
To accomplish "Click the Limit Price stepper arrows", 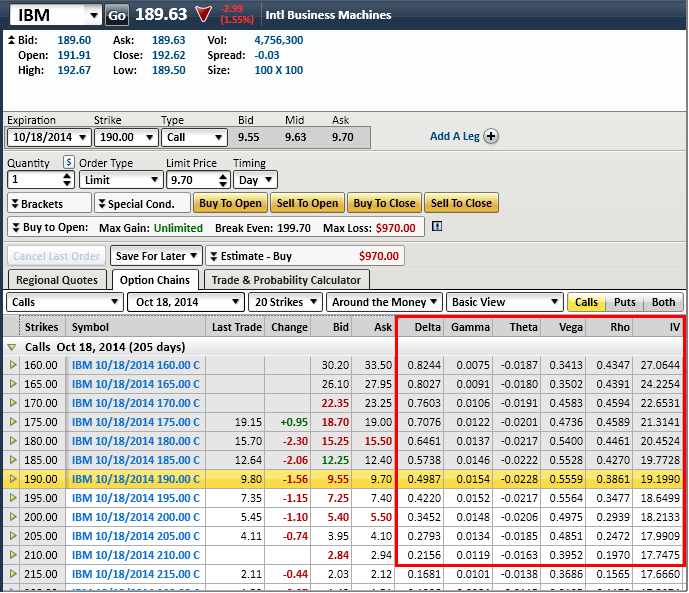I will [223, 180].
